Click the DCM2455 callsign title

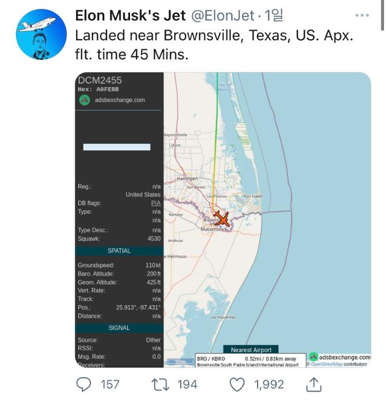pos(100,80)
